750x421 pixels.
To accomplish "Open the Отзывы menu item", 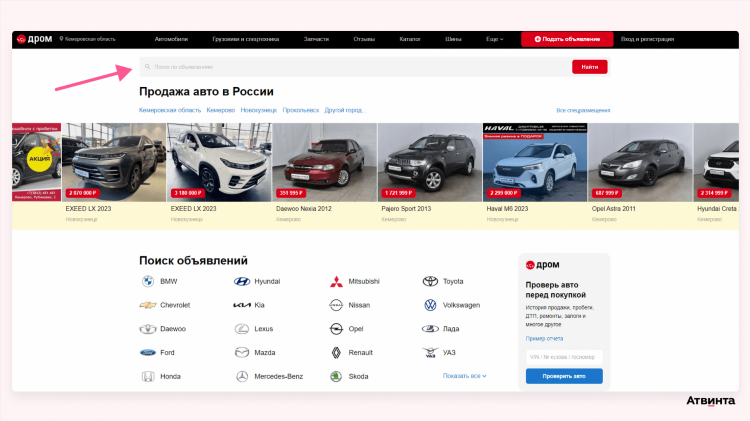I will tap(364, 39).
